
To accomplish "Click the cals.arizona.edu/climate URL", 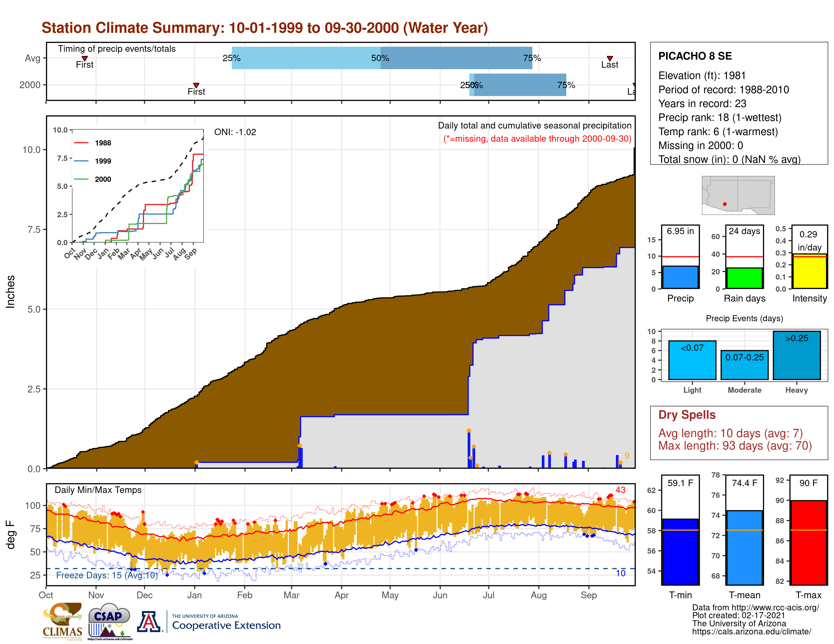I will pos(752,631).
